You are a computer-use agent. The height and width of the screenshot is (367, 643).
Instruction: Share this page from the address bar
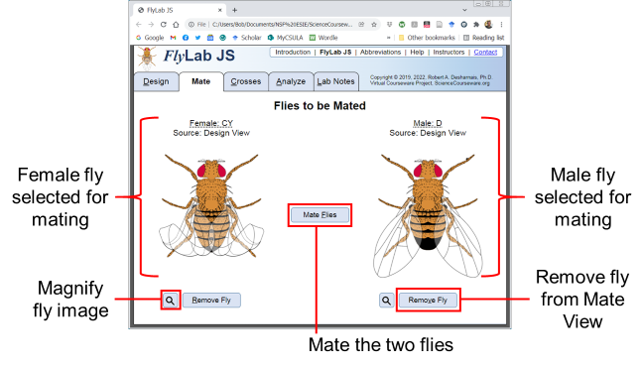pos(361,25)
